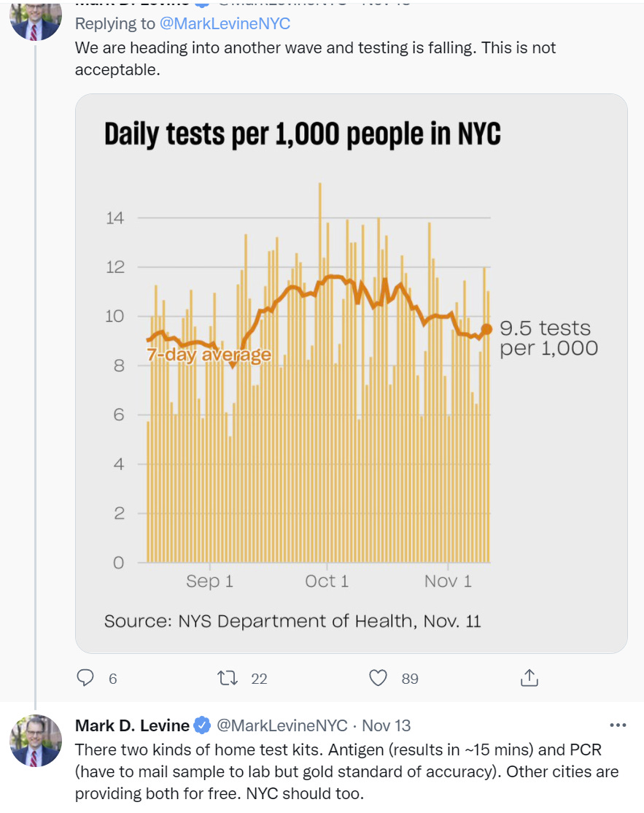Like the tweet with the heart icon

coord(378,678)
